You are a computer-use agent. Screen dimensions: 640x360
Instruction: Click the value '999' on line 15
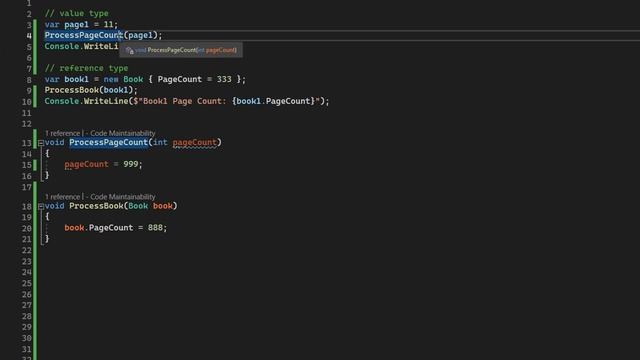[x=131, y=164]
